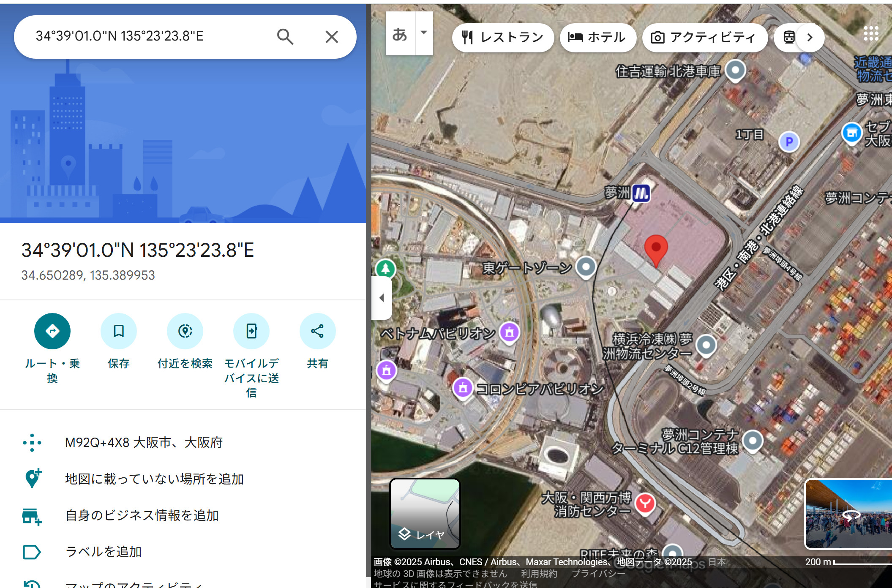Save this location with 保存 icon
Viewport: 892px width, 588px height.
(119, 331)
